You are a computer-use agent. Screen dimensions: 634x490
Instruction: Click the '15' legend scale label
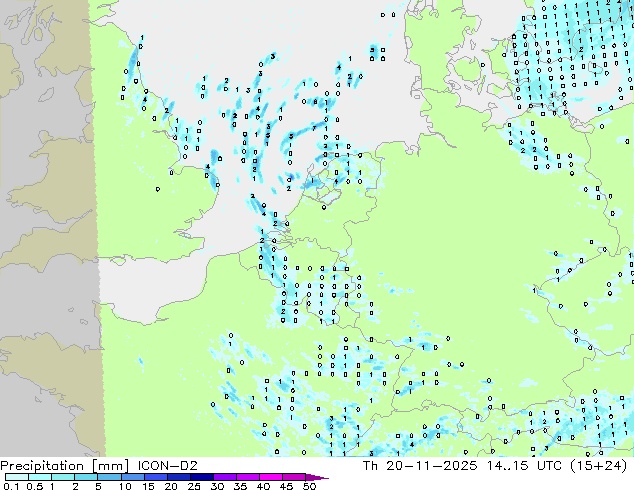[148, 486]
